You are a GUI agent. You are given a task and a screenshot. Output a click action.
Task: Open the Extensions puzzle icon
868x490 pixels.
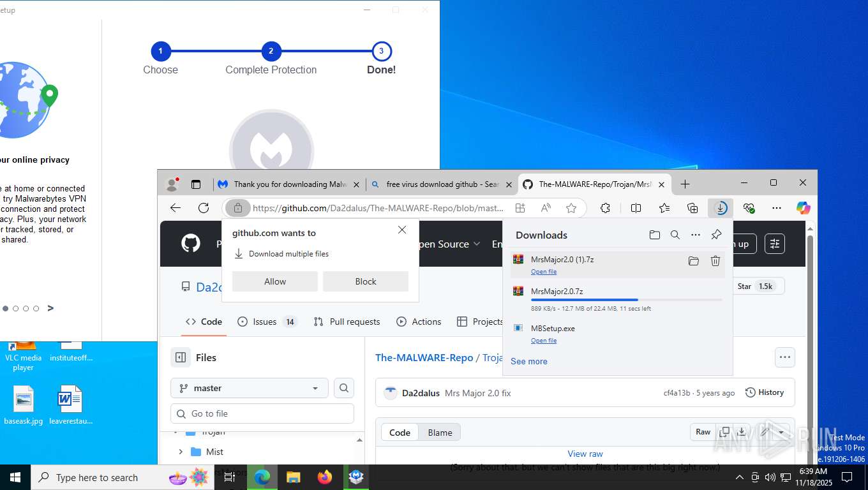[x=605, y=208]
